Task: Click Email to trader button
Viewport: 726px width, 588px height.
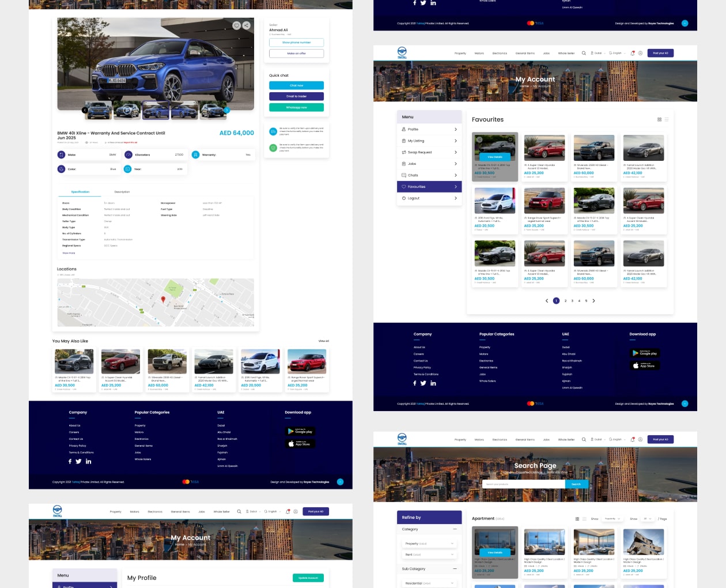Action: pos(296,96)
